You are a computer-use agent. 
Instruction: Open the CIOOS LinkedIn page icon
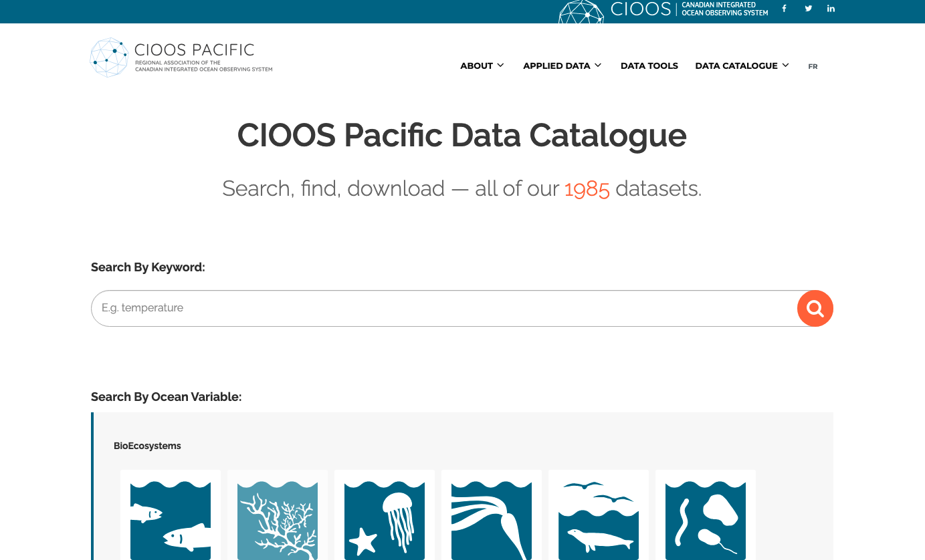pyautogui.click(x=831, y=9)
